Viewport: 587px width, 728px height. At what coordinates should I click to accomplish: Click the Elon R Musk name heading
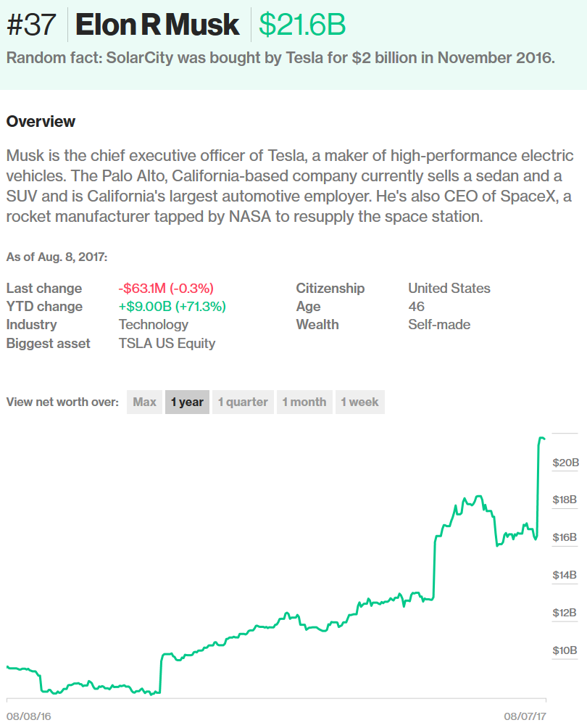pyautogui.click(x=157, y=25)
